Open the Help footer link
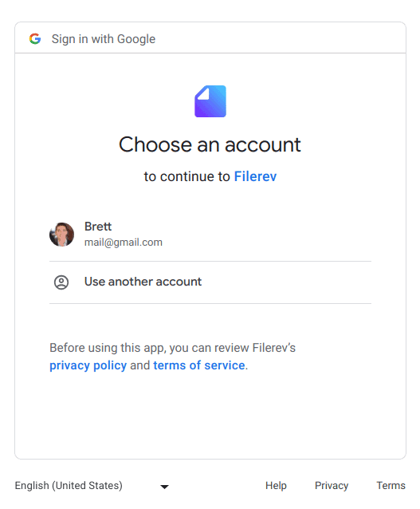The height and width of the screenshot is (509, 420). [276, 486]
